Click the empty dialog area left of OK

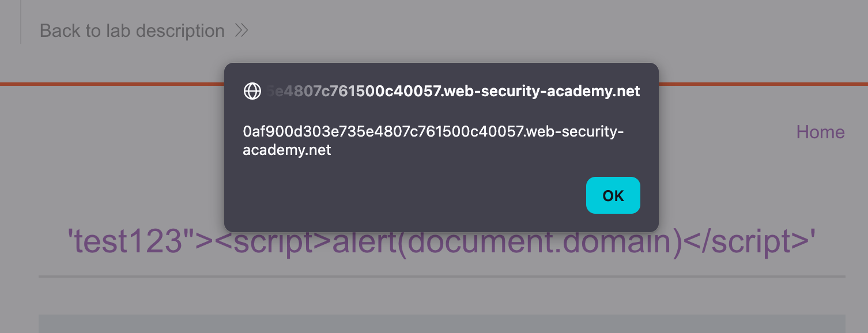point(403,196)
